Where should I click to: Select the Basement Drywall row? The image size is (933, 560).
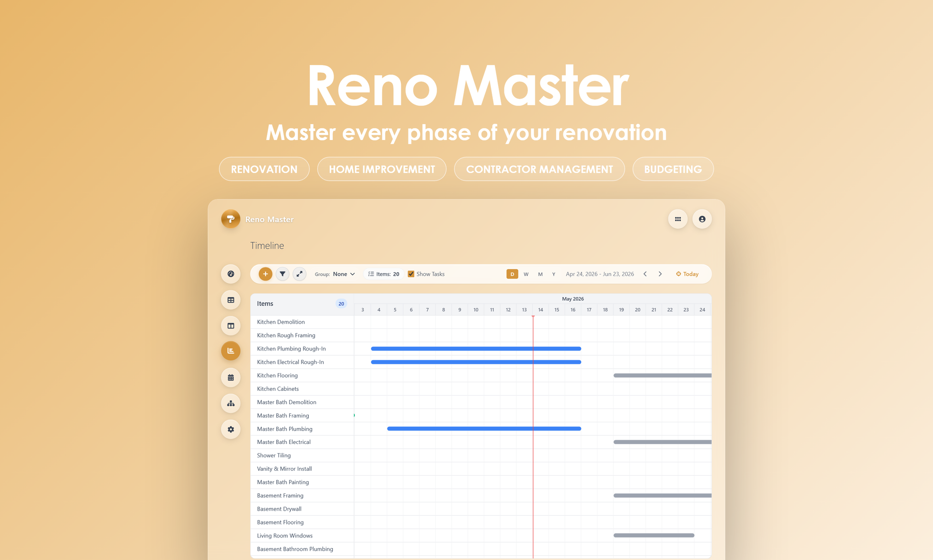pos(302,509)
